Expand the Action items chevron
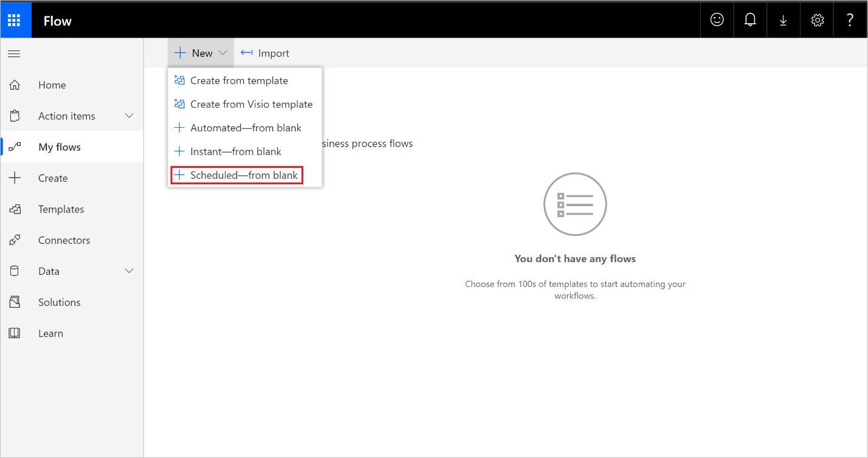The height and width of the screenshot is (458, 868). 129,116
